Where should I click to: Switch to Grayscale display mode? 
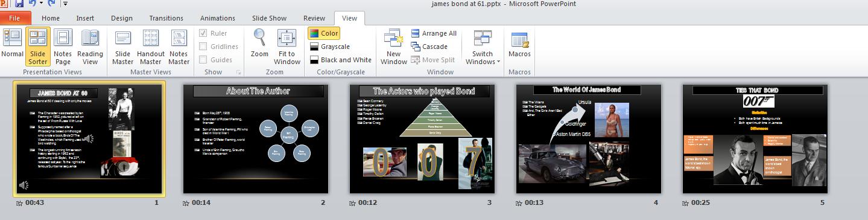pos(329,47)
